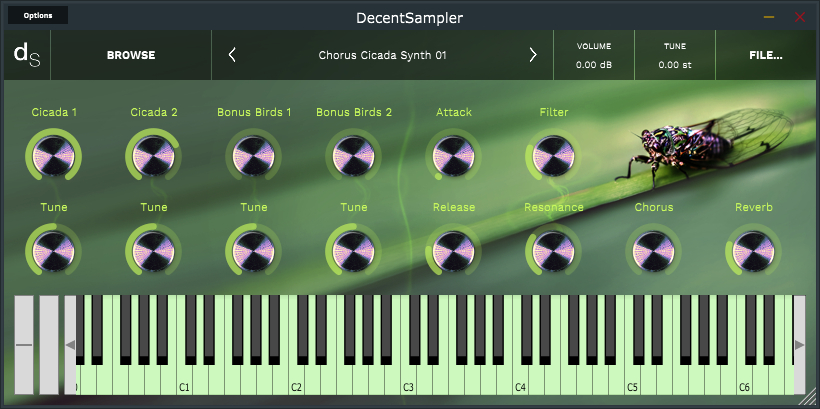
Task: Click the Cicada 1 level knob
Action: [53, 155]
